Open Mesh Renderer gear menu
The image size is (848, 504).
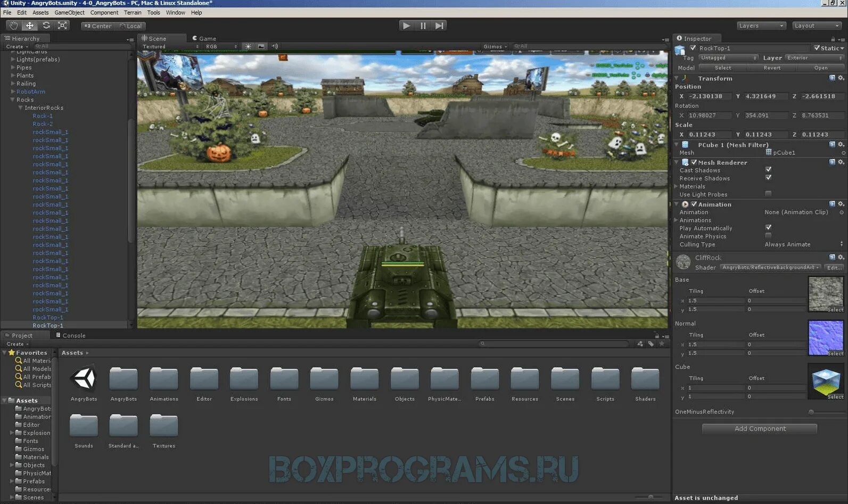[x=841, y=162]
